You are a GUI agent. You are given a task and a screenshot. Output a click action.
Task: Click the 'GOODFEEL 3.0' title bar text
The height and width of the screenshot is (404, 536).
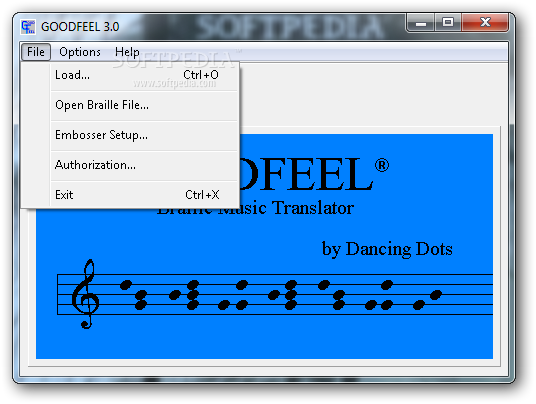[80, 27]
